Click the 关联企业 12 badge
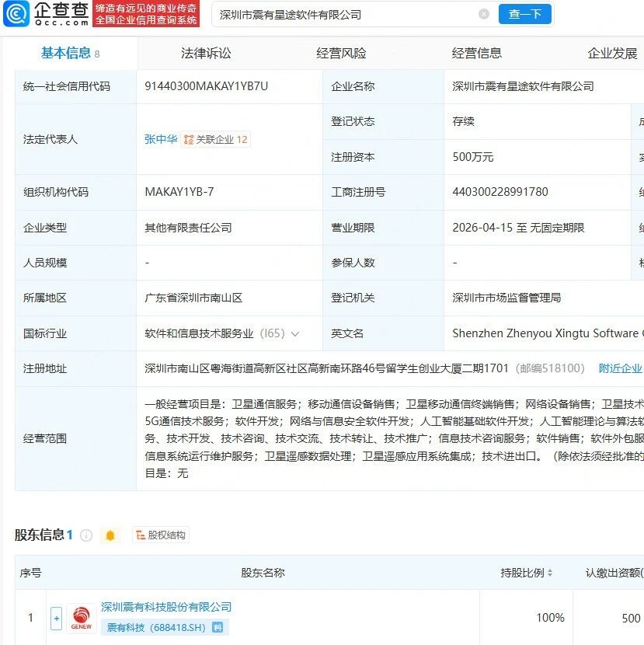This screenshot has width=644, height=645. [216, 140]
